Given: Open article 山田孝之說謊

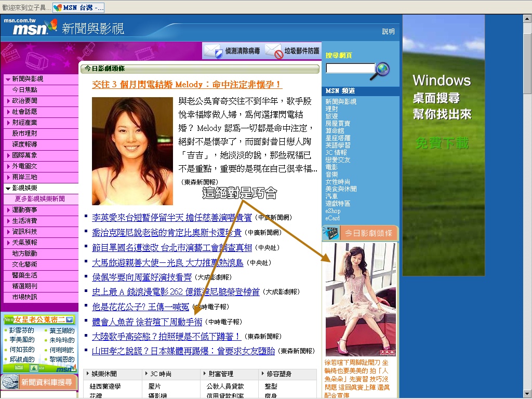Looking at the screenshot, I should [183, 351].
